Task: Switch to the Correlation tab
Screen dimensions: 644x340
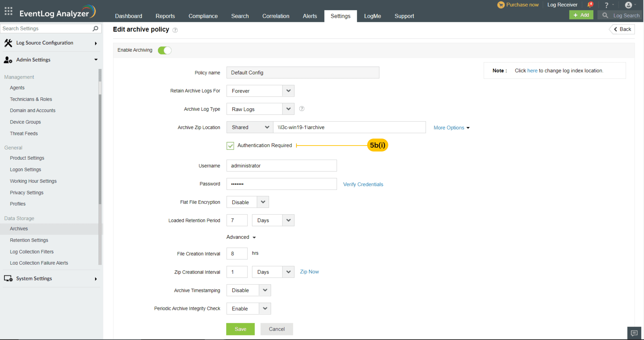Action: 275,16
